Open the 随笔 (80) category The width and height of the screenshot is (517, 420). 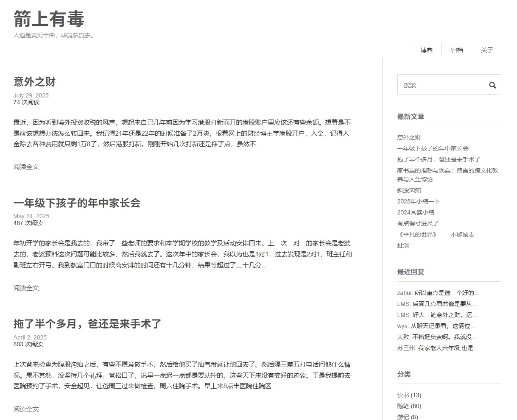pos(408,406)
